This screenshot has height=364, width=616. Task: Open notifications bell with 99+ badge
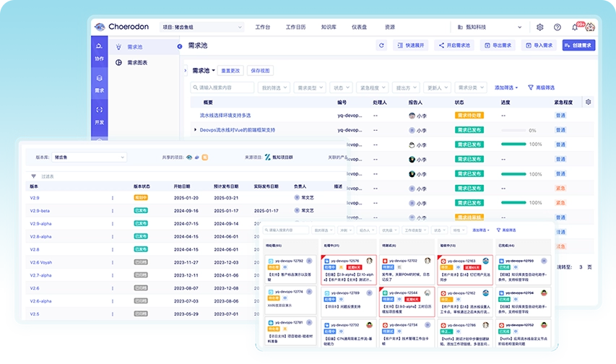(575, 27)
